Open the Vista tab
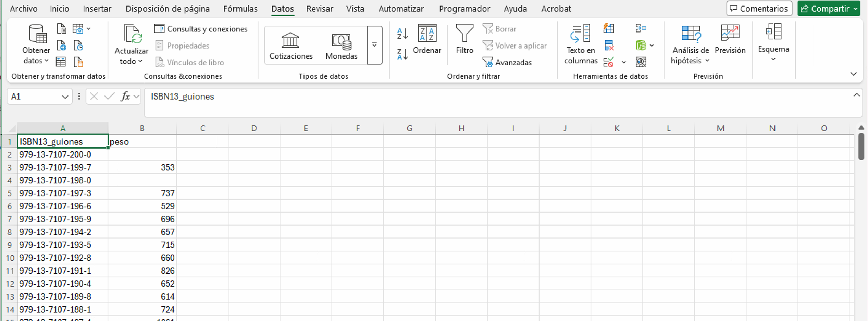The image size is (868, 321). 355,9
